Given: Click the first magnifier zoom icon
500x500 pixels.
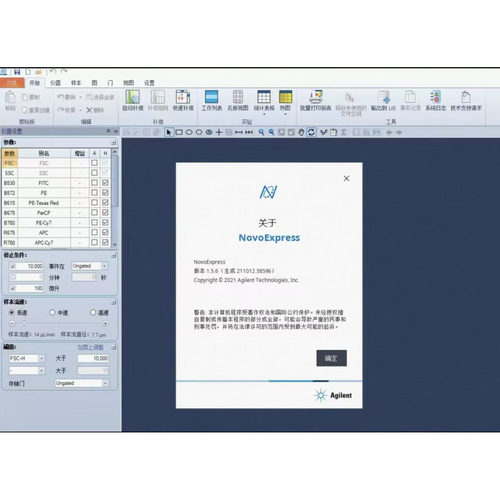Looking at the screenshot, I should pyautogui.click(x=261, y=132).
